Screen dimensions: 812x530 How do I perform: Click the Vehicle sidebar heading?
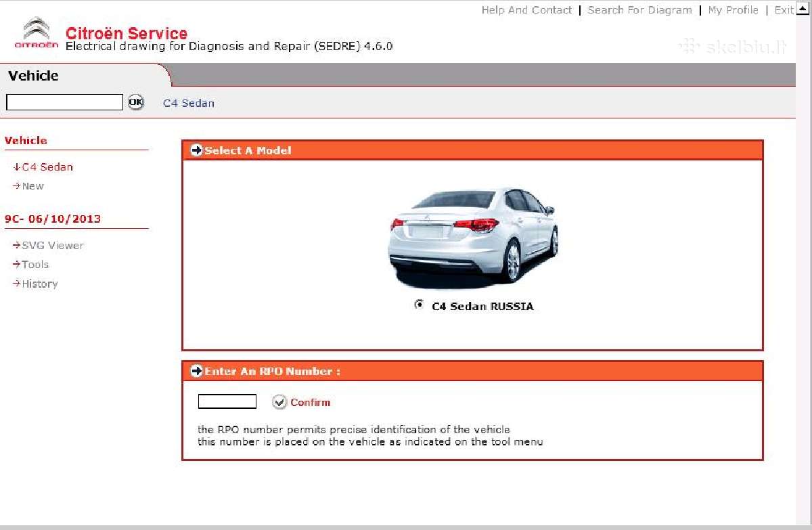26,141
